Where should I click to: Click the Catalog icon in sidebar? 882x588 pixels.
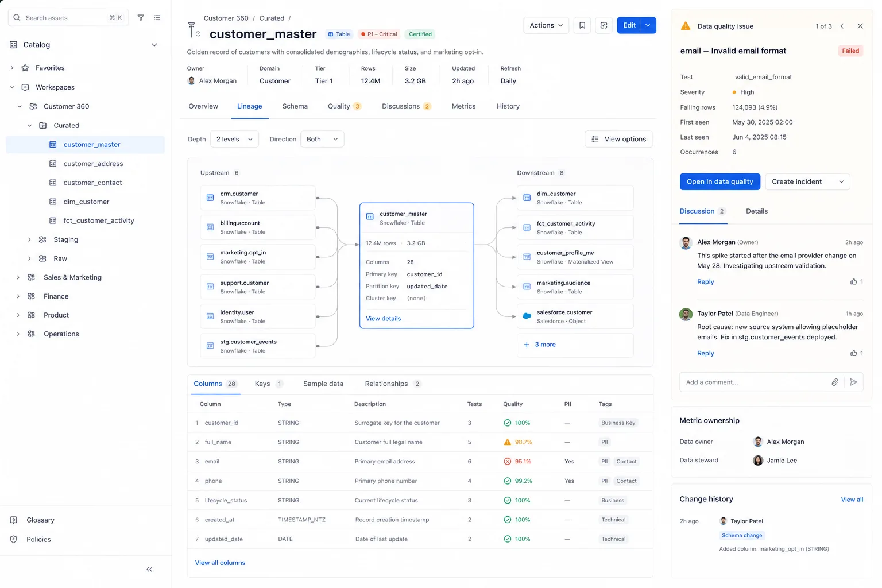pyautogui.click(x=14, y=45)
